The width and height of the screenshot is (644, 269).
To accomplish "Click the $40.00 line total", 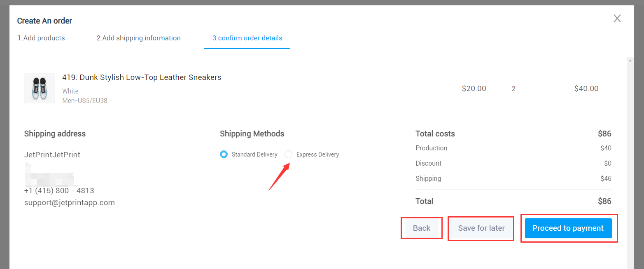I will 586,89.
